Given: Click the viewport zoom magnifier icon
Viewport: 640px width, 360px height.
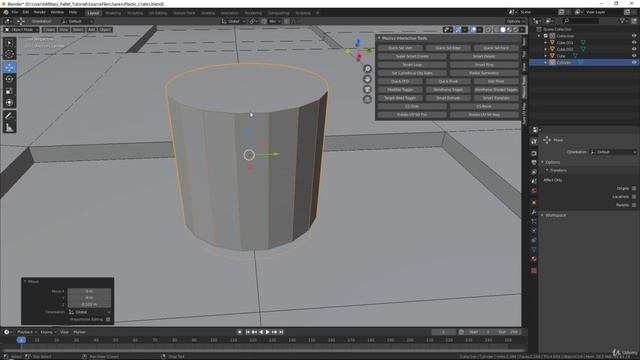Looking at the screenshot, I should coord(367,69).
